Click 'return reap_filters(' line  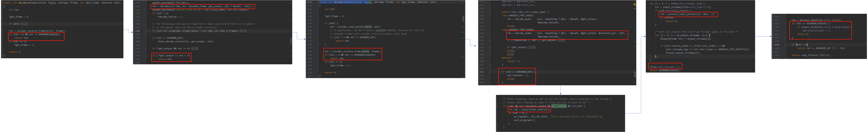811,55
